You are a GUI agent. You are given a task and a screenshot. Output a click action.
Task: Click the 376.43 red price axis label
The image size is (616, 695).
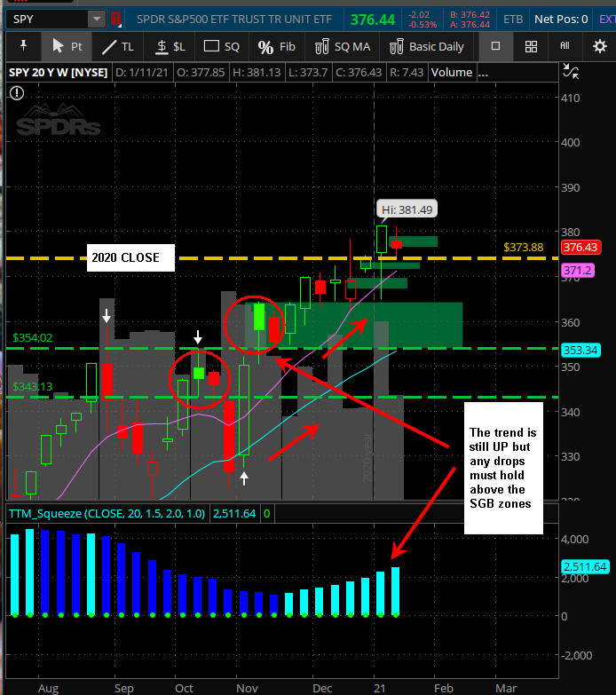pos(580,248)
